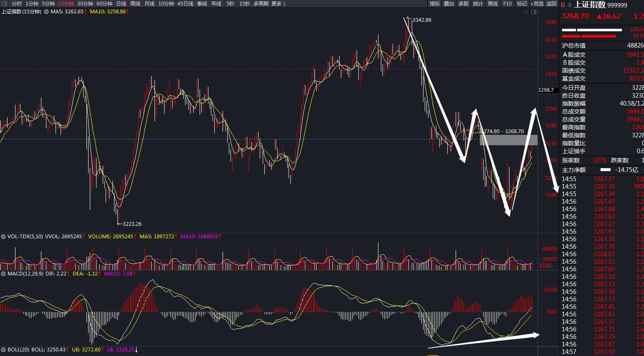Click the 国债成交 row label
Image resolution: width=644 pixels, height=356 pixels.
point(574,71)
